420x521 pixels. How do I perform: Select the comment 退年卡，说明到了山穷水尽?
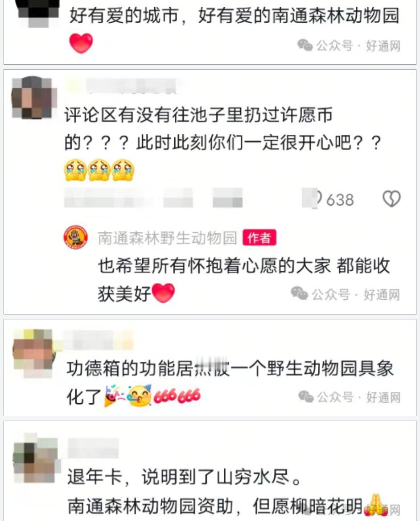coord(185,477)
